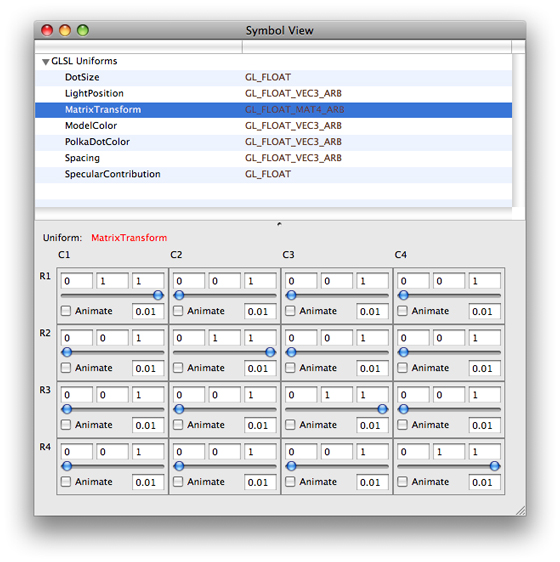
Task: Click the R2 C2 current value field
Action: [x=224, y=338]
